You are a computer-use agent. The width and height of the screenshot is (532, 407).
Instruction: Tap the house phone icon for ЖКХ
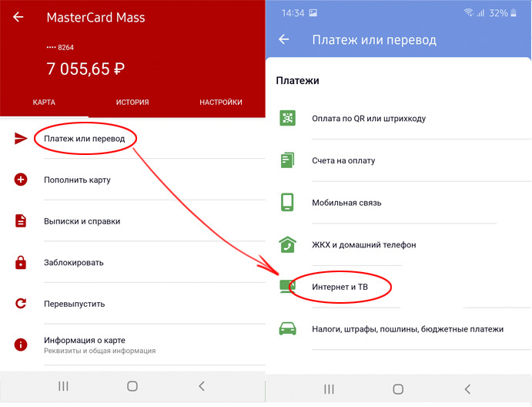pos(287,244)
